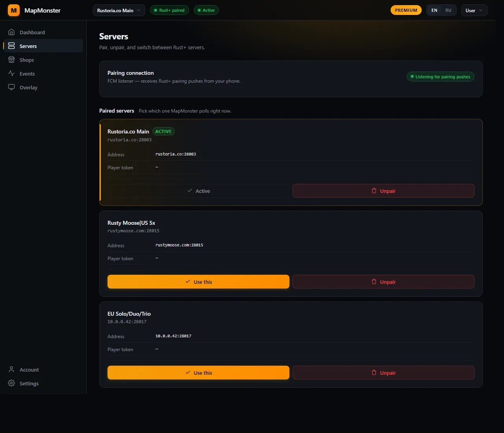Image resolution: width=504 pixels, height=433 pixels.
Task: Click the EU Solo/Duo/Trio card title
Action: pyautogui.click(x=129, y=314)
